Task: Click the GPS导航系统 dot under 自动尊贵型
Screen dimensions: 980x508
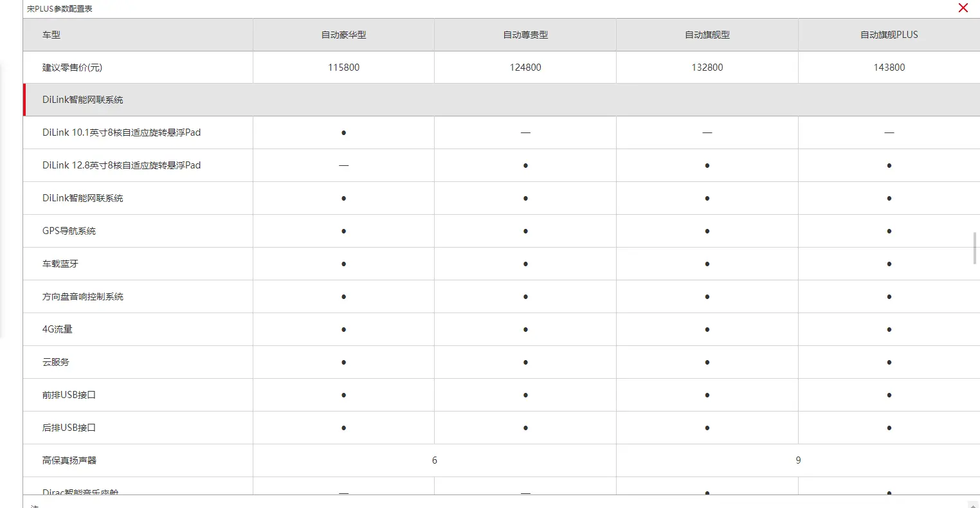Action: (525, 231)
